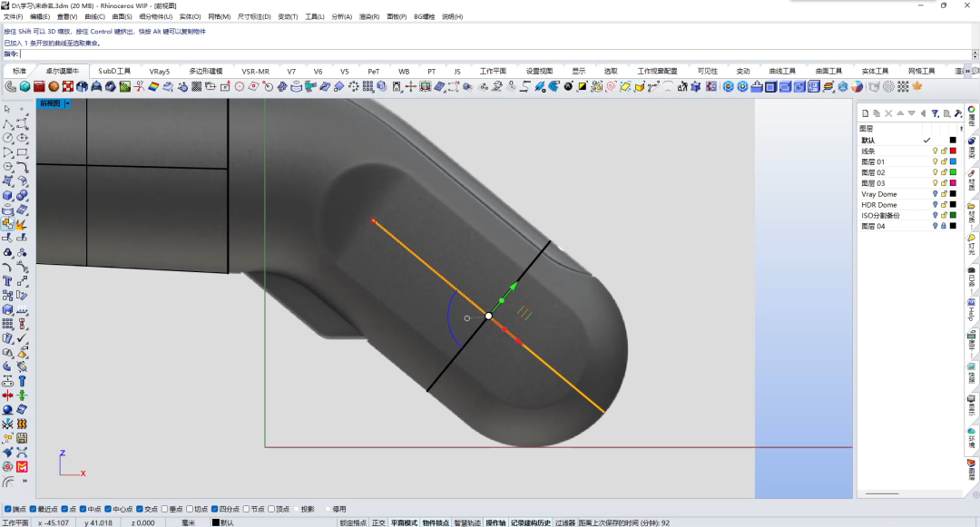This screenshot has width=980, height=527.
Task: Click the teal sphere icon in top toolbar
Action: 25,87
